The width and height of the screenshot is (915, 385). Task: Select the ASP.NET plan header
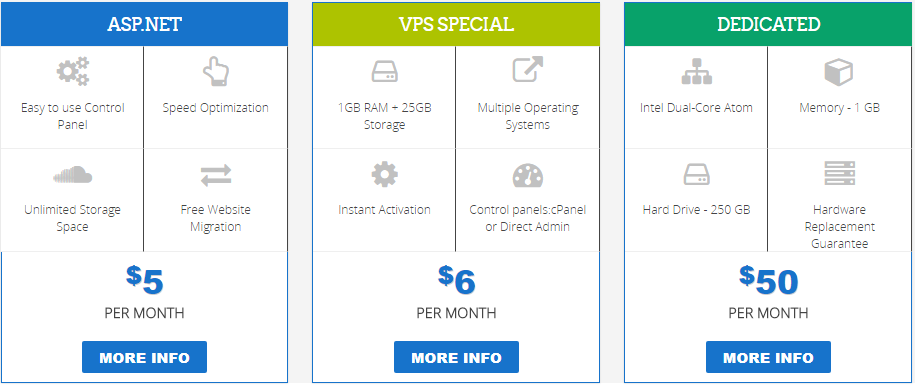point(144,24)
